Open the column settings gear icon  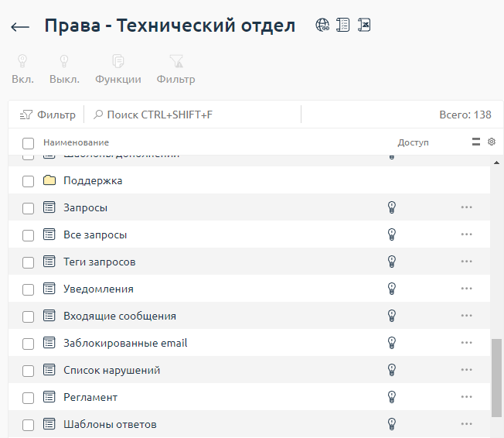(x=491, y=142)
